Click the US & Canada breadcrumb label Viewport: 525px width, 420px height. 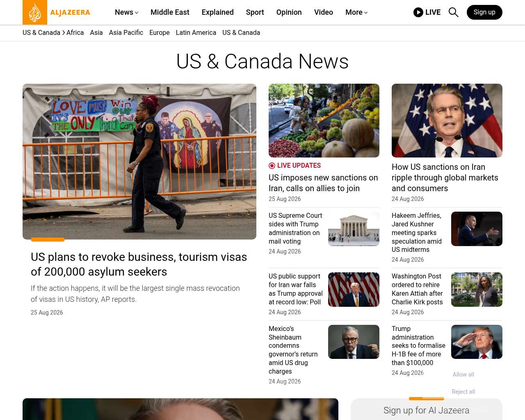pyautogui.click(x=41, y=33)
